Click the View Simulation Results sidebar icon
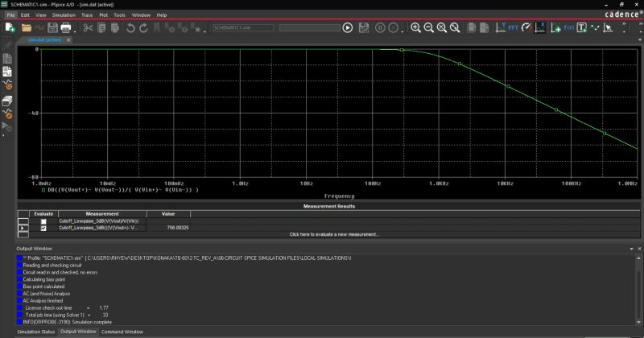Viewport: 644px width, 338px height. tap(7, 72)
